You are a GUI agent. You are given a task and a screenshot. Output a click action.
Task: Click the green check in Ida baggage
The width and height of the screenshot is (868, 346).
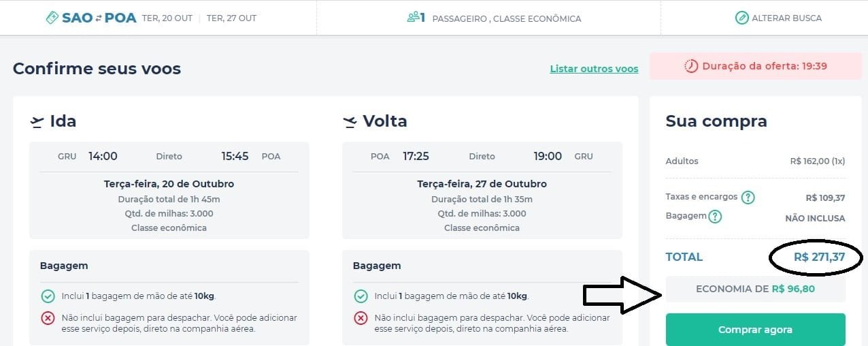(x=48, y=296)
